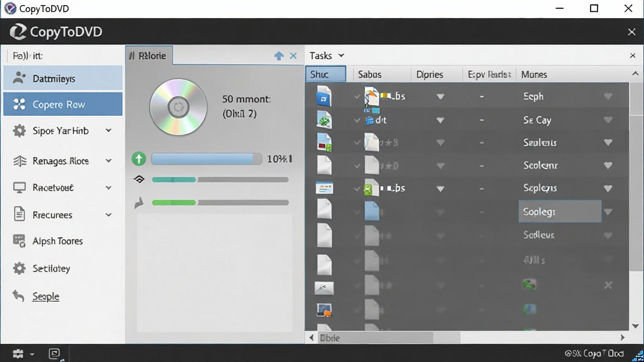Click the selected Sopleg: cell
This screenshot has height=362, width=644.
point(560,211)
